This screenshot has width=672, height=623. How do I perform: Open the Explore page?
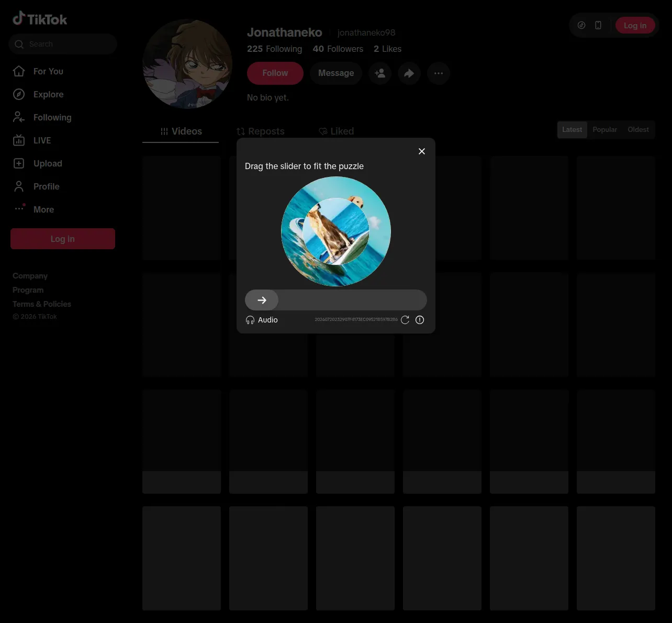coord(48,94)
